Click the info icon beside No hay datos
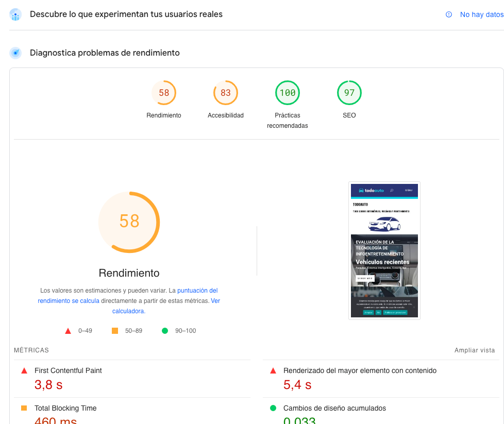504x424 pixels. [449, 14]
